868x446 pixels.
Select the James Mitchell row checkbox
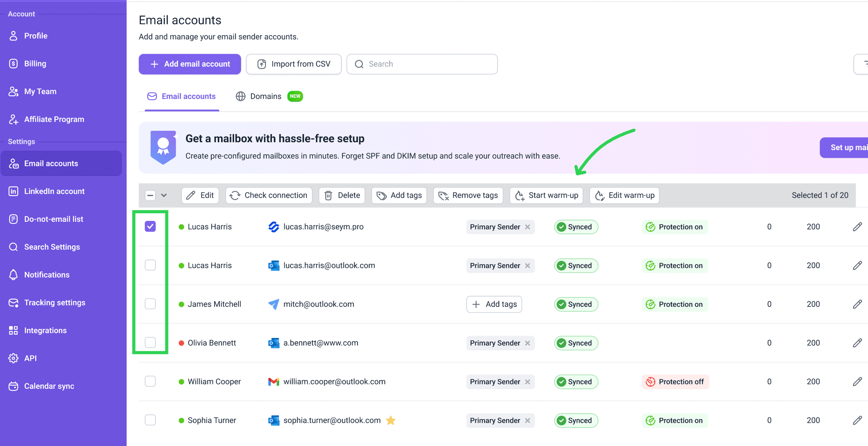tap(150, 304)
